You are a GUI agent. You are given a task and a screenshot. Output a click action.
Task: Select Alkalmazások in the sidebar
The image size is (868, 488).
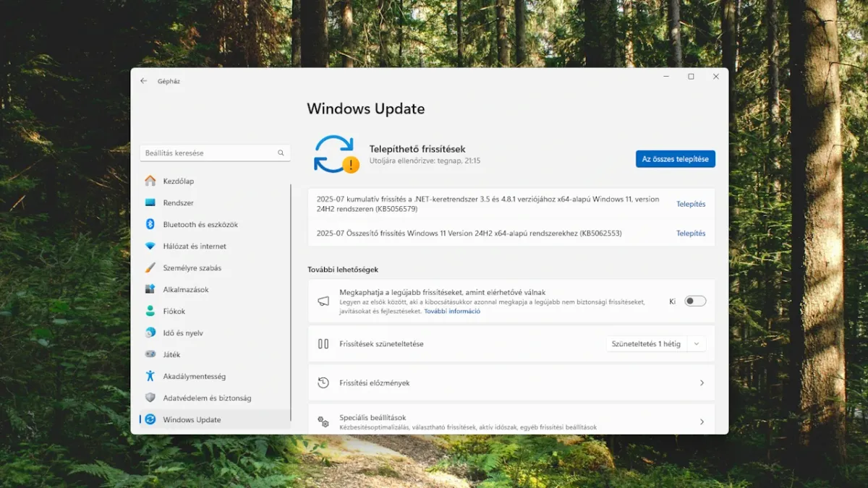pos(214,289)
